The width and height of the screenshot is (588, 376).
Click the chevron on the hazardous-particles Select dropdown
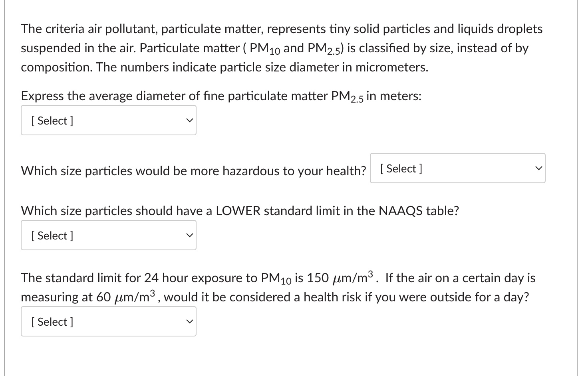point(539,168)
